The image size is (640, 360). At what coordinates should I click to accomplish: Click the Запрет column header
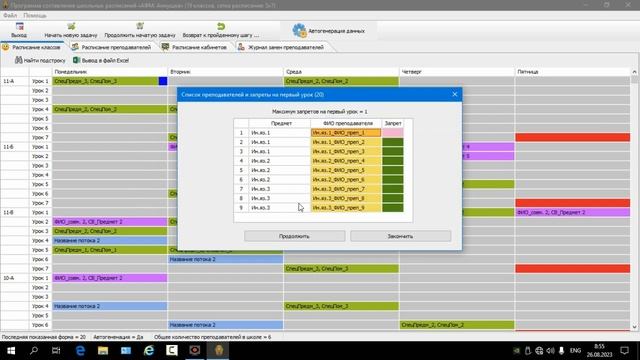coord(393,123)
